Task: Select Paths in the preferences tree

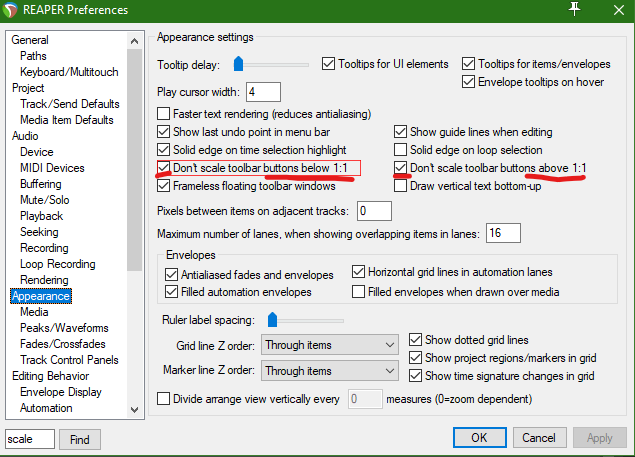Action: point(33,56)
